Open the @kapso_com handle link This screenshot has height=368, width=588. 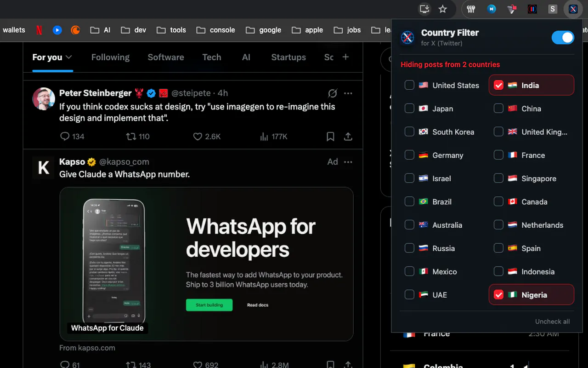coord(124,162)
